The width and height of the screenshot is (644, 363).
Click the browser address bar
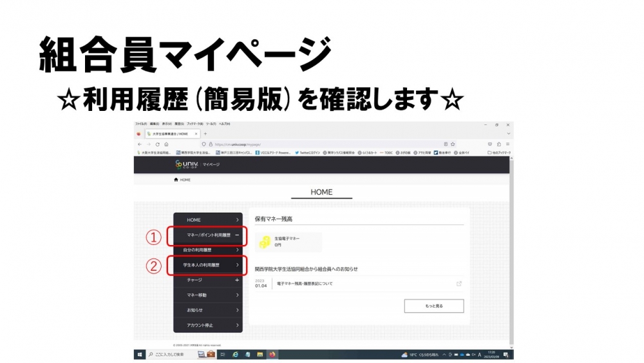pyautogui.click(x=322, y=144)
